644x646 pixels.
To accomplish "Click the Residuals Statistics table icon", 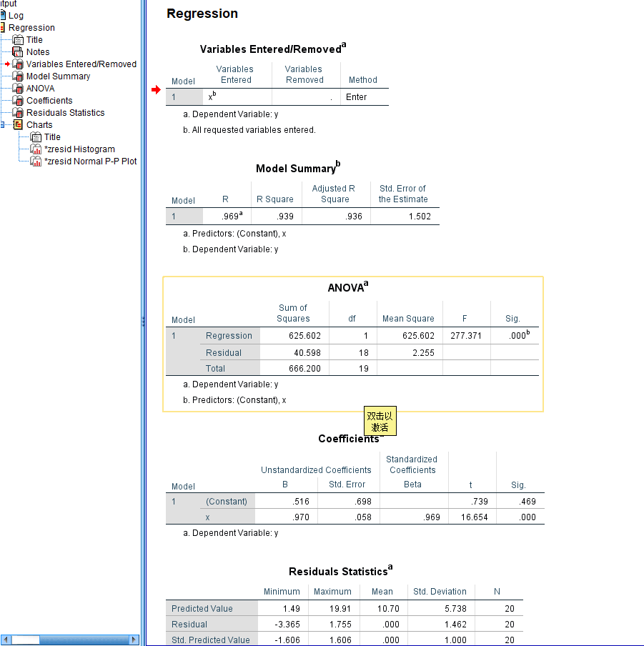I will click(18, 113).
